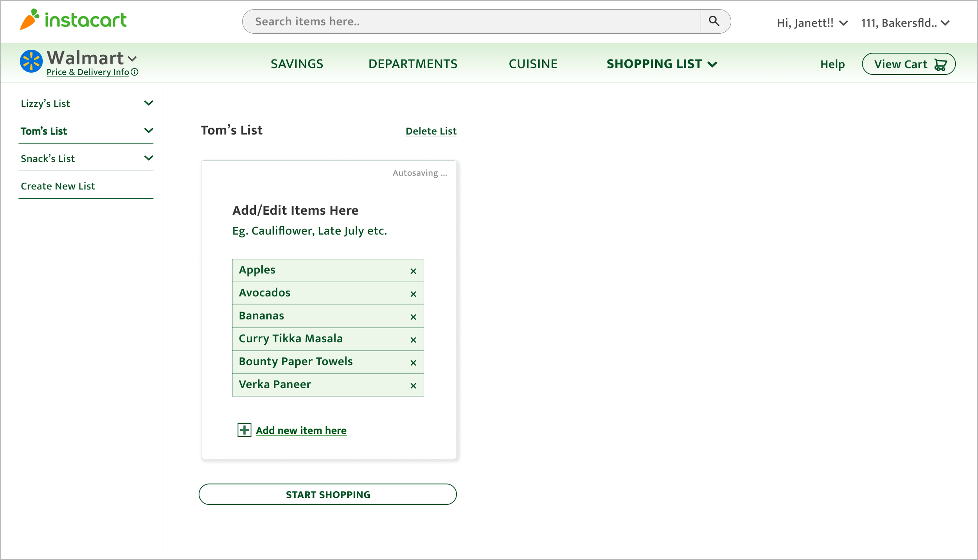Screen dimensions: 978x560
Task: Click the Delete List link
Action: (431, 131)
